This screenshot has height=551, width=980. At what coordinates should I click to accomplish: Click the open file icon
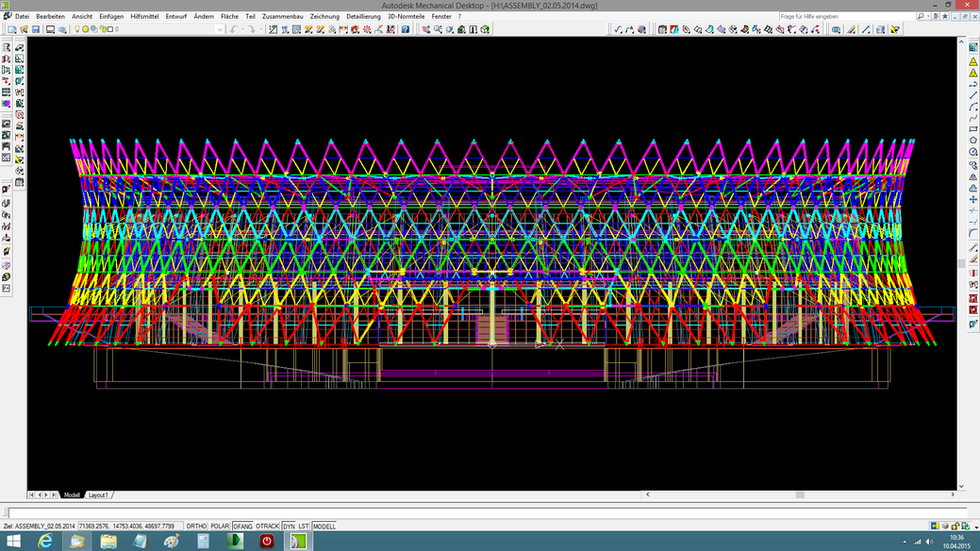point(24,29)
